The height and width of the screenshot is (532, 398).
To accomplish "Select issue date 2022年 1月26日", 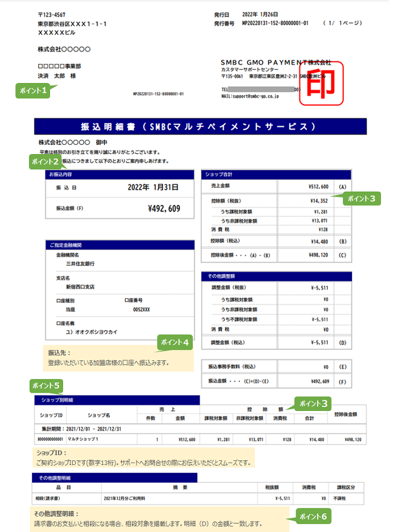I will (x=260, y=15).
